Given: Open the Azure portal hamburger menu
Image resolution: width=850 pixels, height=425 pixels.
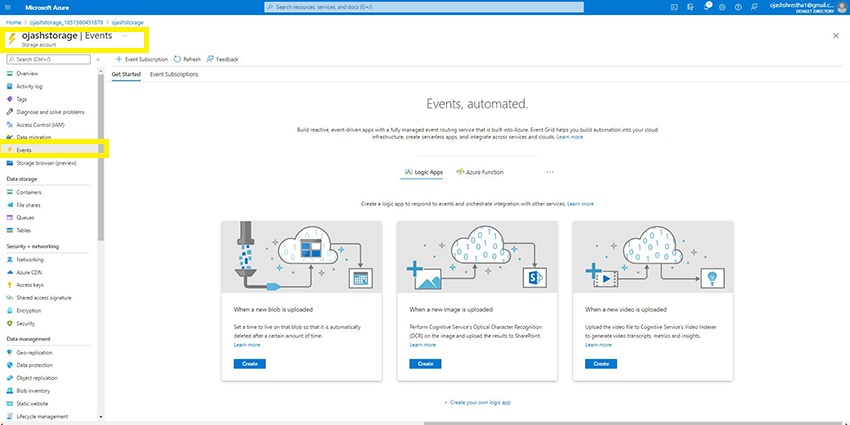Looking at the screenshot, I should coord(8,8).
